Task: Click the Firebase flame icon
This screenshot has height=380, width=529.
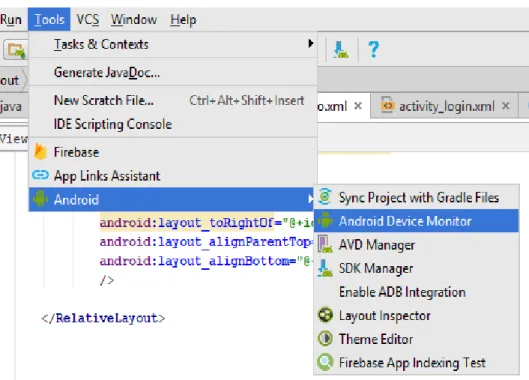Action: 40,152
